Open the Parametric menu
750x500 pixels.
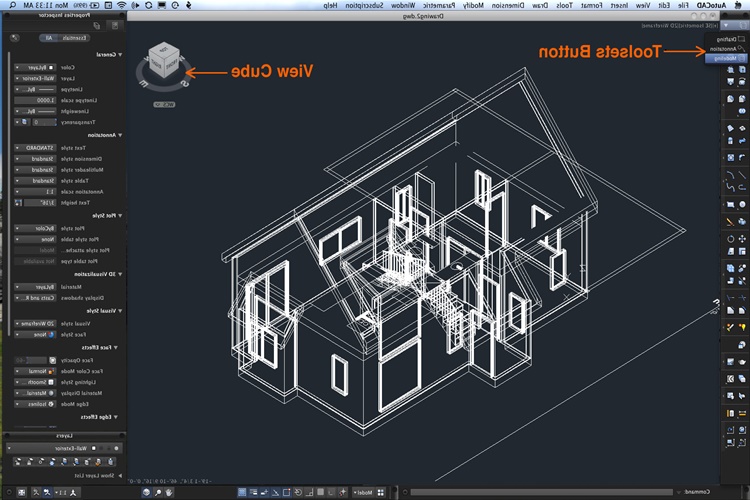[439, 5]
